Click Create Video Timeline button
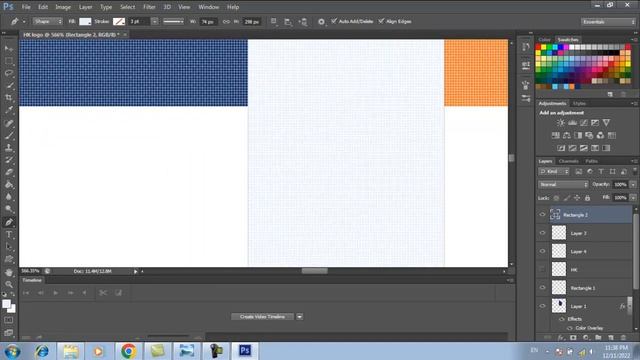 (x=262, y=317)
